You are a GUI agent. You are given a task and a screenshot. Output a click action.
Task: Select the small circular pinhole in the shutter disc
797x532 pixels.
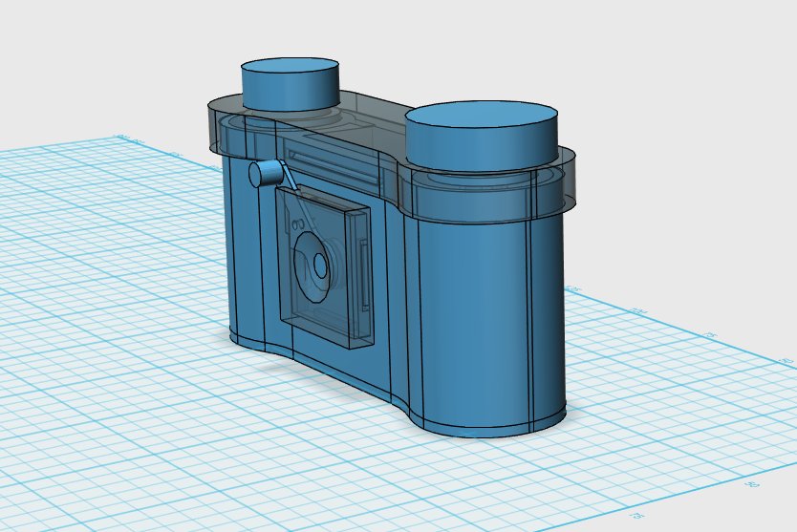click(x=320, y=265)
